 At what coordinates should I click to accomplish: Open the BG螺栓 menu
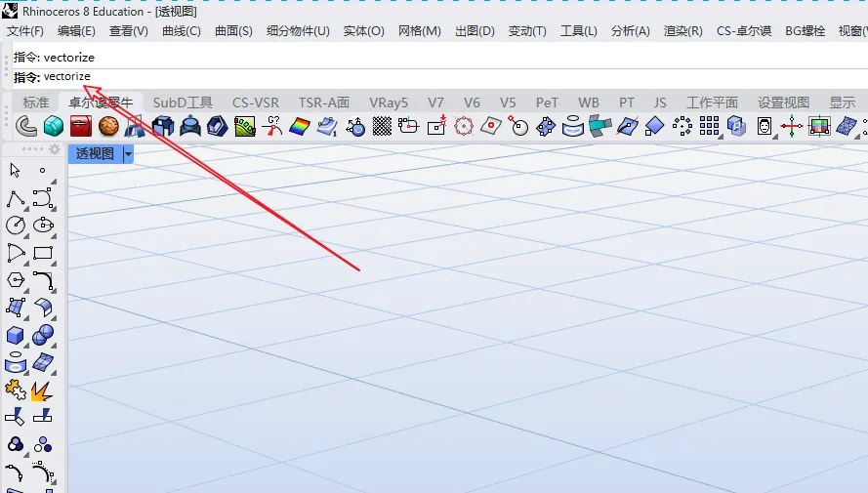click(805, 31)
